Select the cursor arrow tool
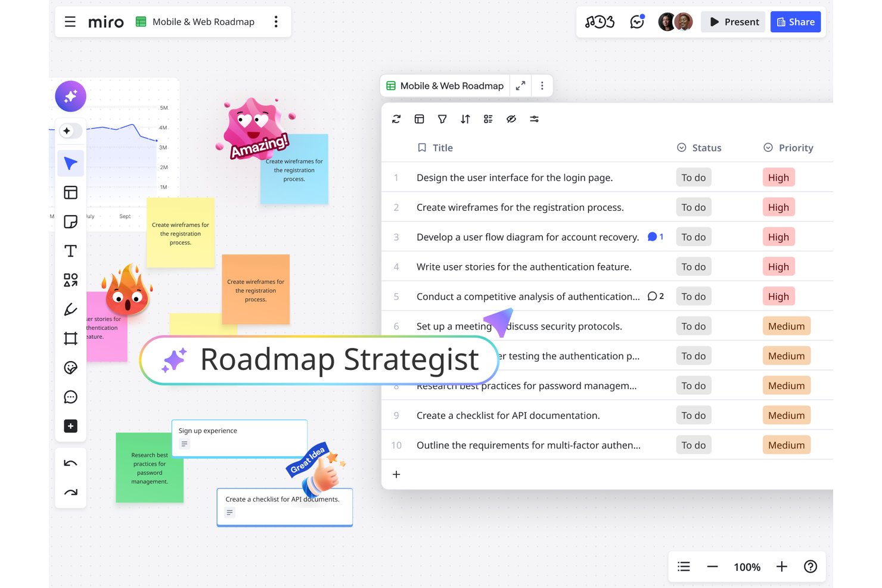882x588 pixels. [71, 163]
